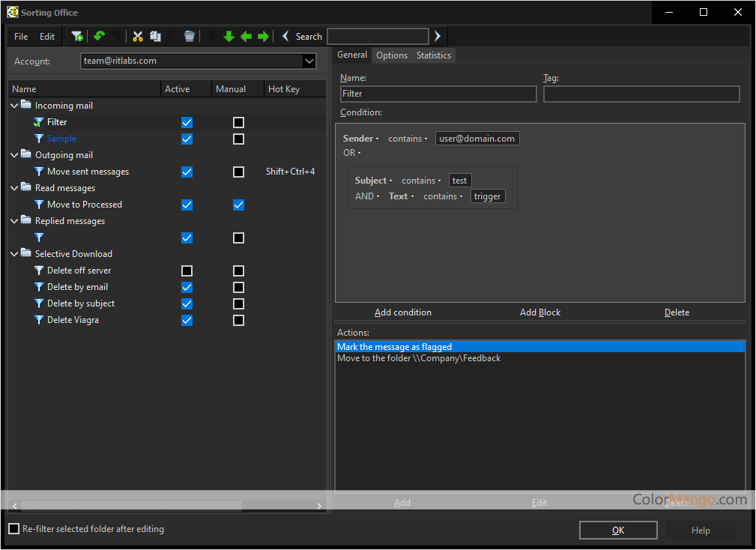The image size is (756, 550).
Task: Click the Add condition button
Action: coord(403,312)
